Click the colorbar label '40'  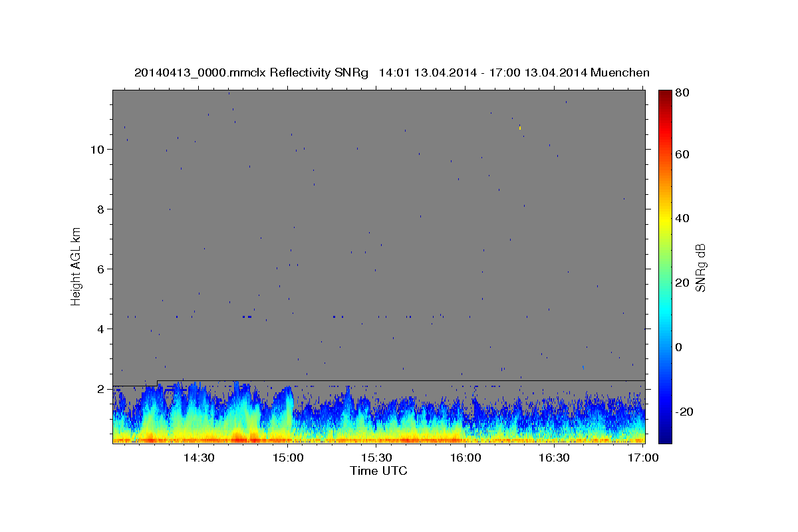684,218
